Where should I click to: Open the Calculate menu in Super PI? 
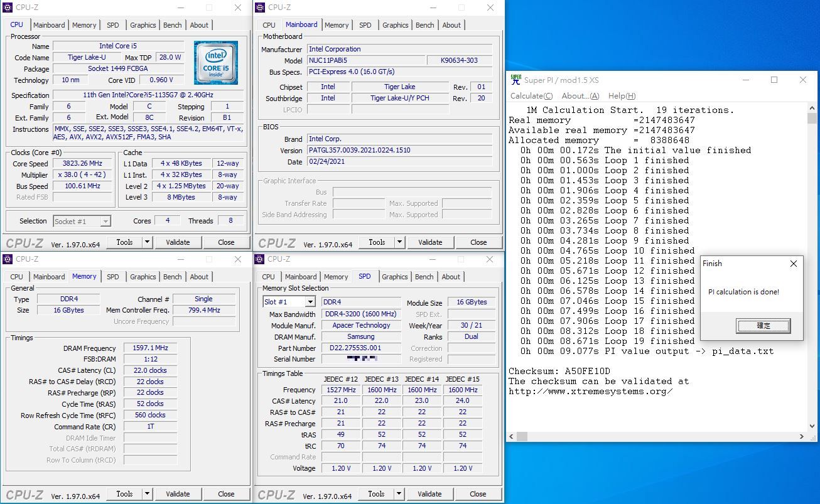click(x=531, y=96)
